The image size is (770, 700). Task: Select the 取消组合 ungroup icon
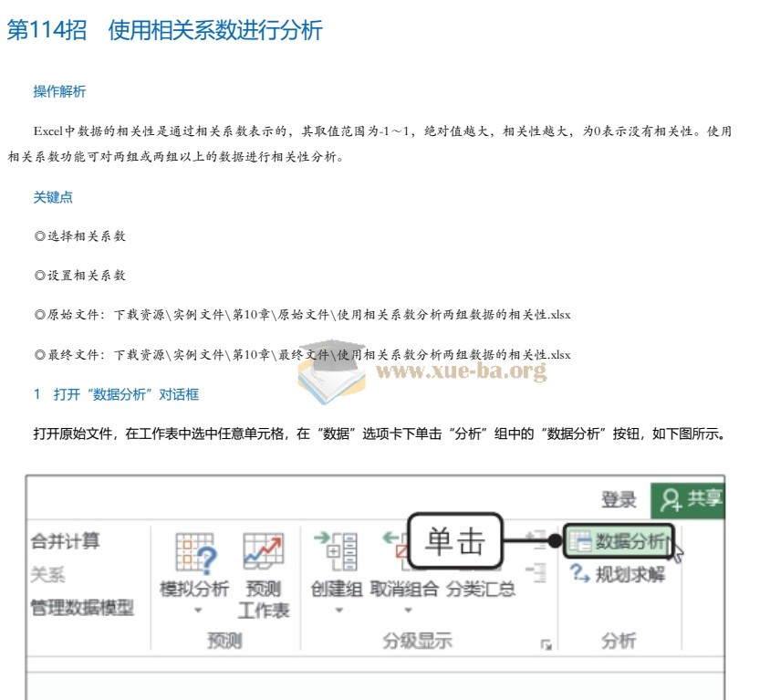(403, 554)
